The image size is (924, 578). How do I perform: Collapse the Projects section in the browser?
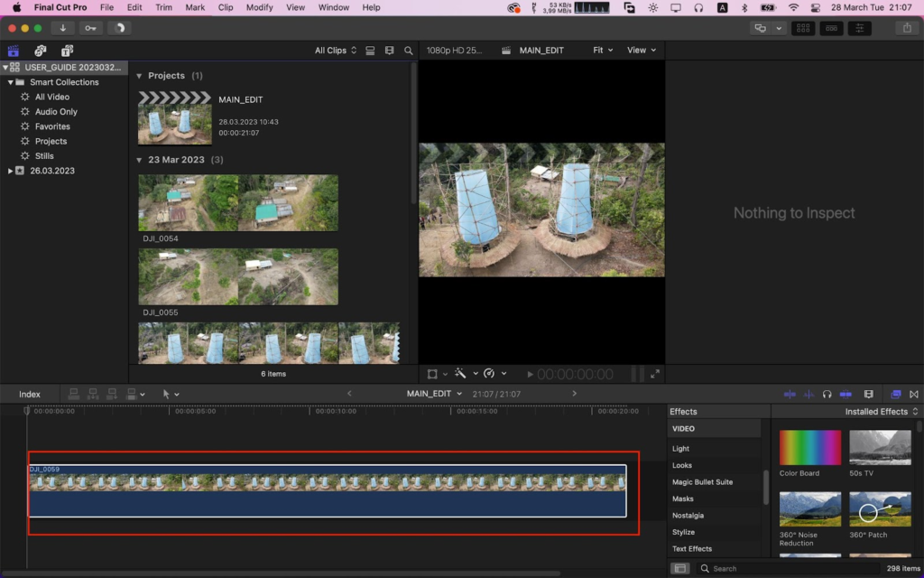pos(139,76)
